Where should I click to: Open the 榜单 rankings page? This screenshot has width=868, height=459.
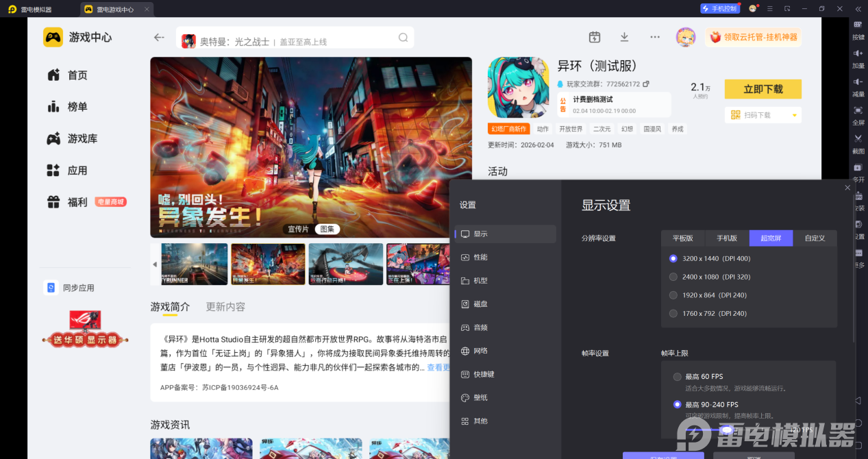tap(67, 107)
